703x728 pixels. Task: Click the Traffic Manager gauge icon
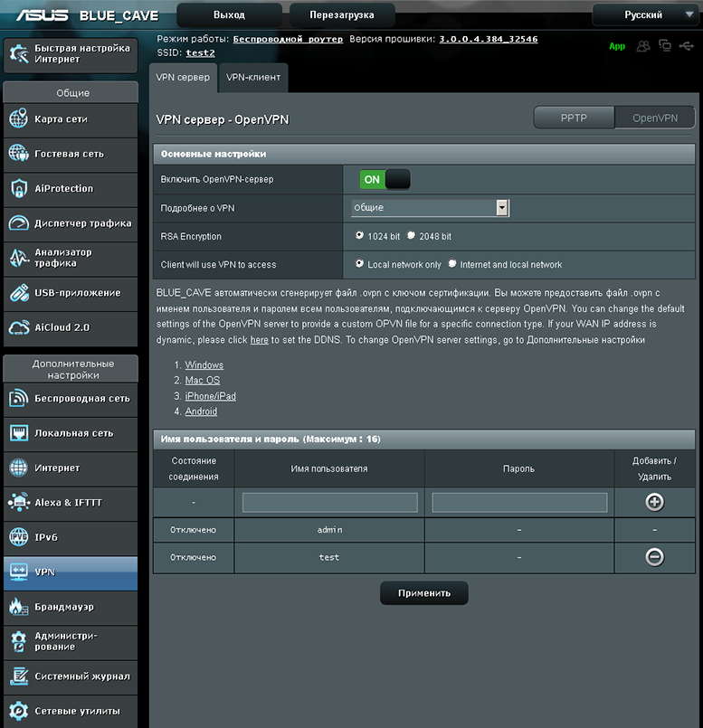pyautogui.click(x=19, y=223)
